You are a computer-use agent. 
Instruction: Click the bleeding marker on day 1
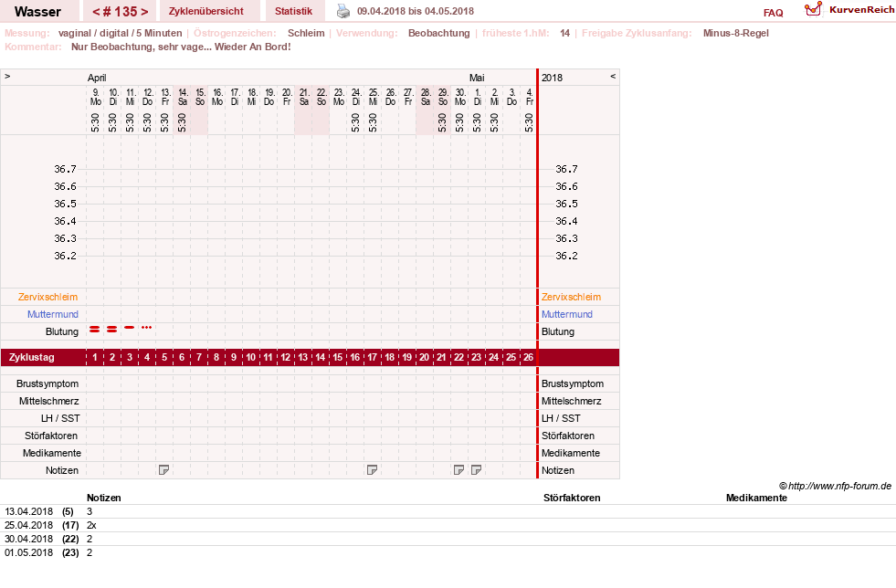95,329
